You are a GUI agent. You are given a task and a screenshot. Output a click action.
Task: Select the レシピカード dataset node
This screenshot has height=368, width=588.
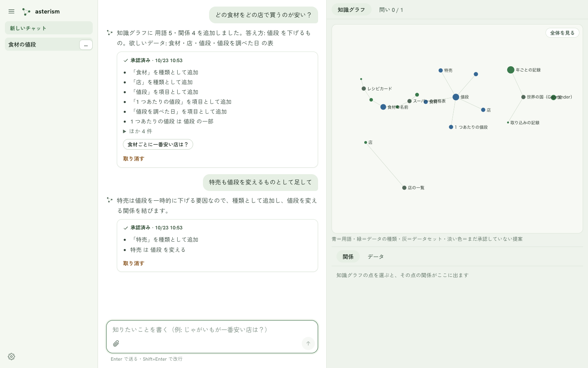(364, 89)
